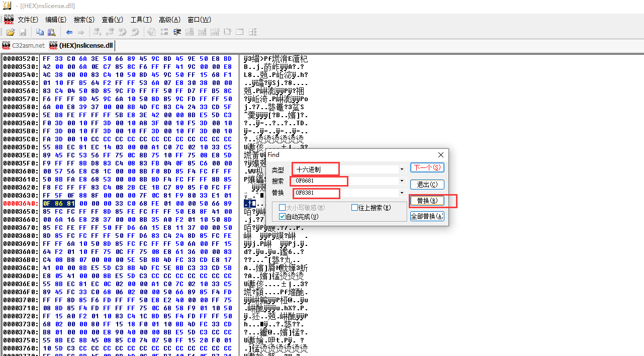Open the 编辑(E) menu

tap(56, 20)
